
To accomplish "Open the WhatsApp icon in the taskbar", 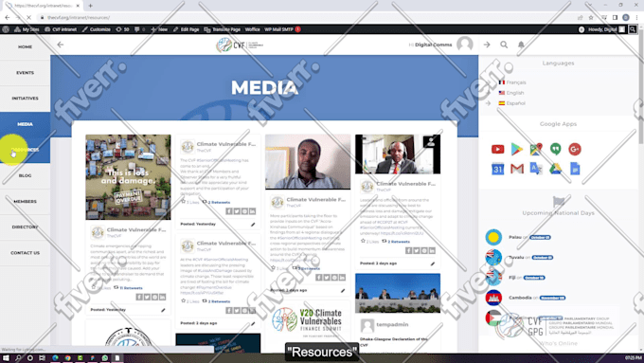I will coord(105,358).
